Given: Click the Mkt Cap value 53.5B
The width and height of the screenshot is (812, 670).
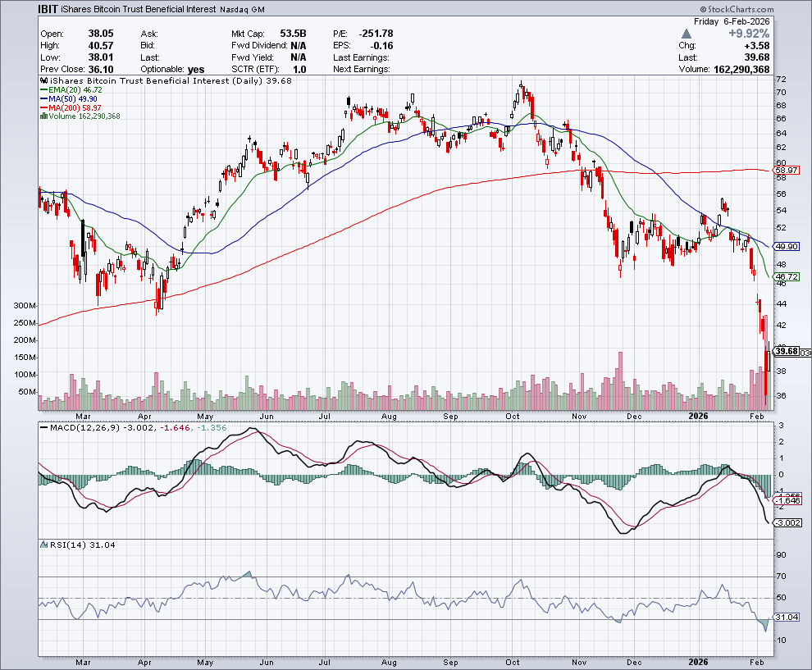Looking at the screenshot, I should click(293, 34).
